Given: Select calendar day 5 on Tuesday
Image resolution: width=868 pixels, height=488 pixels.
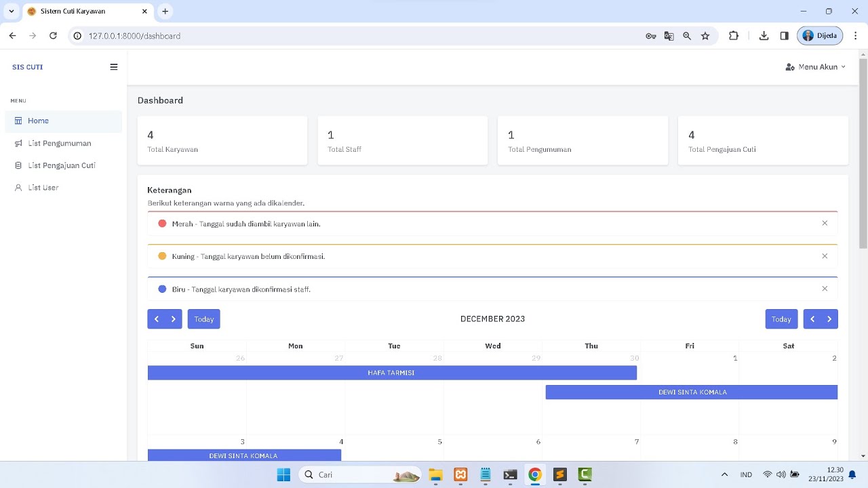Looking at the screenshot, I should [439, 442].
